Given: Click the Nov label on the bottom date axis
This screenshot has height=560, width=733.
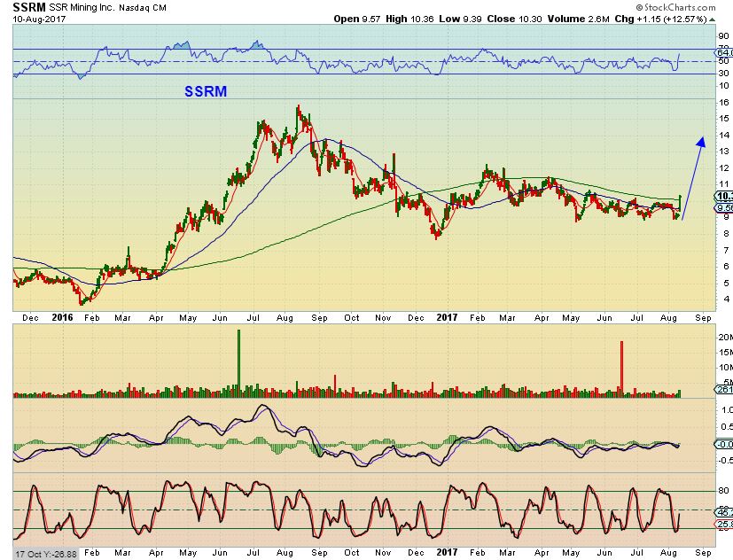Looking at the screenshot, I should 383,553.
